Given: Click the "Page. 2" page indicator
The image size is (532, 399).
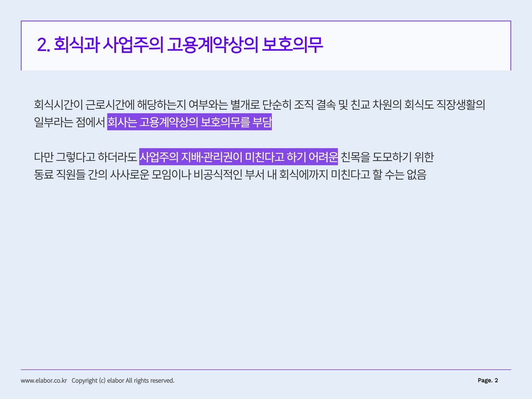Looking at the screenshot, I should (488, 380).
